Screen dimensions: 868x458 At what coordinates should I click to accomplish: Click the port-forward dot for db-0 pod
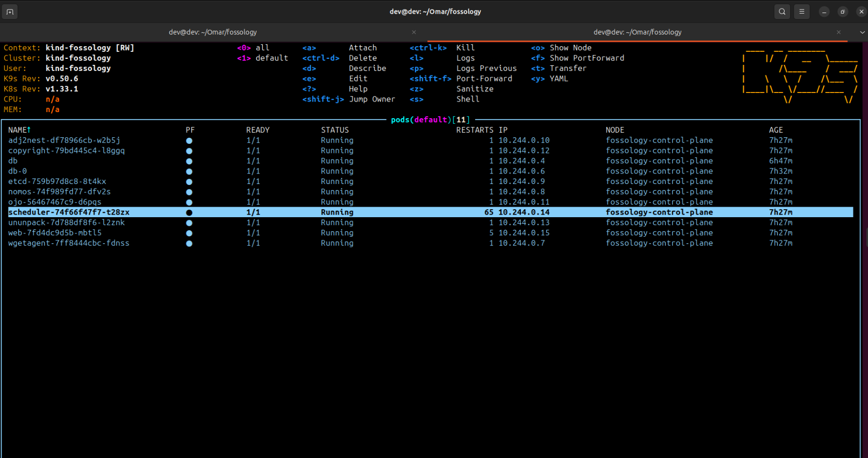pos(189,171)
